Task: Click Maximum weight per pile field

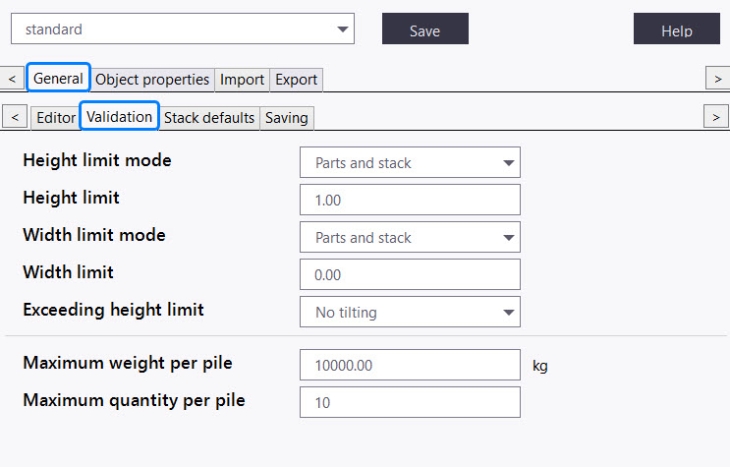Action: click(410, 365)
